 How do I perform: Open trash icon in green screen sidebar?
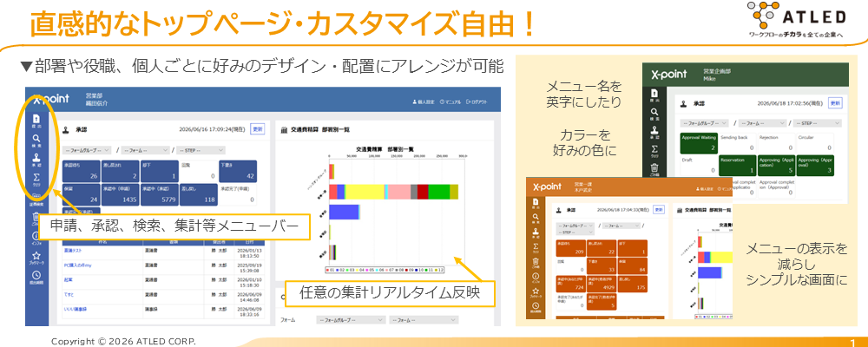pos(654,170)
